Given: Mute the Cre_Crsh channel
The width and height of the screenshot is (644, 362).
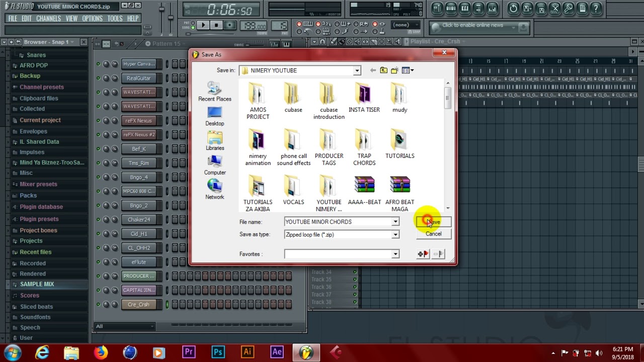Looking at the screenshot, I should point(98,304).
